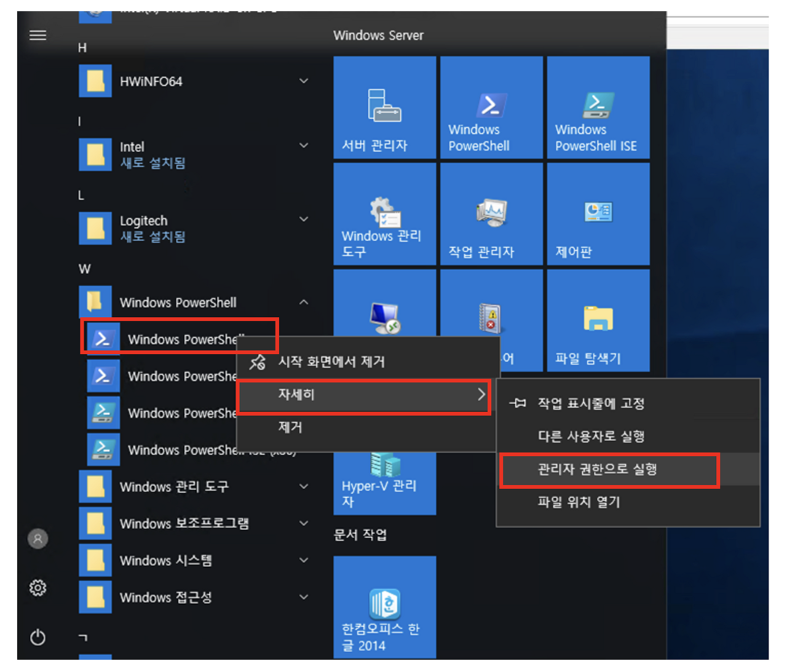Jump to letter L section header

(81, 195)
